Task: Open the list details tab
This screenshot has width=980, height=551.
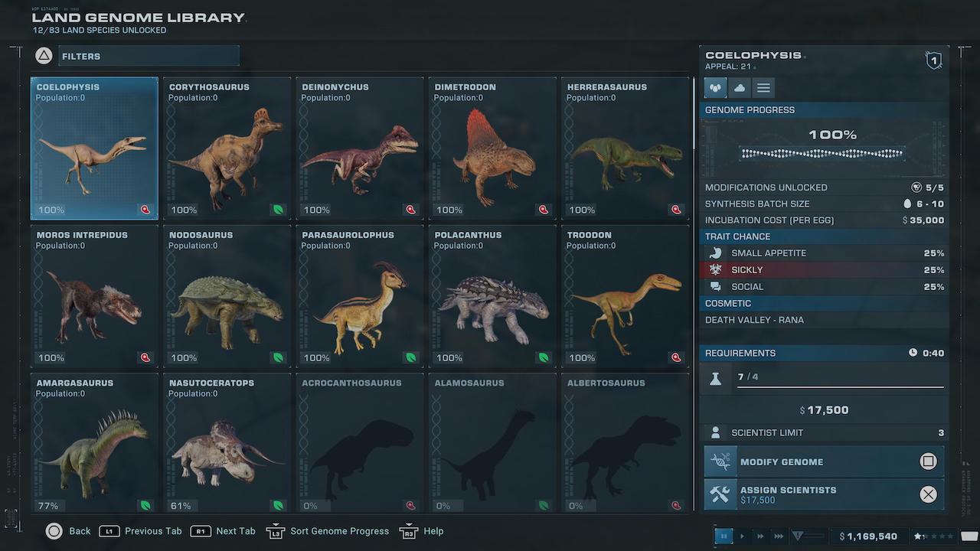Action: tap(763, 88)
